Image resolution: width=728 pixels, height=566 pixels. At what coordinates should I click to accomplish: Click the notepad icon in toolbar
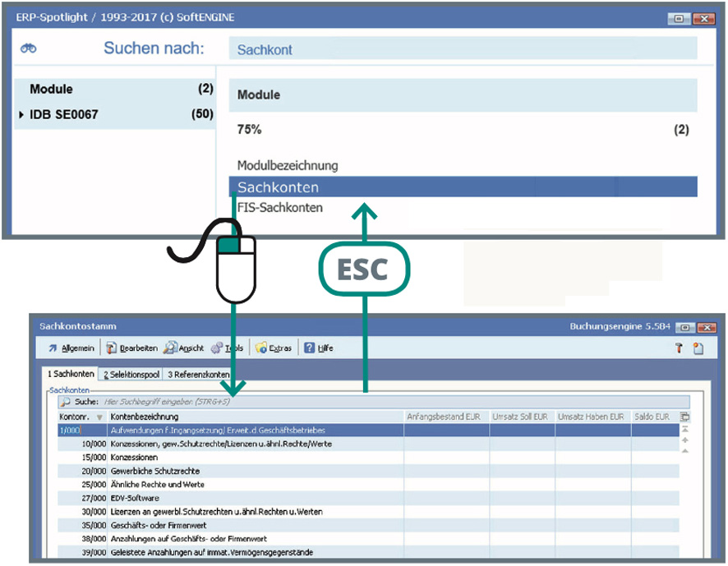click(698, 348)
